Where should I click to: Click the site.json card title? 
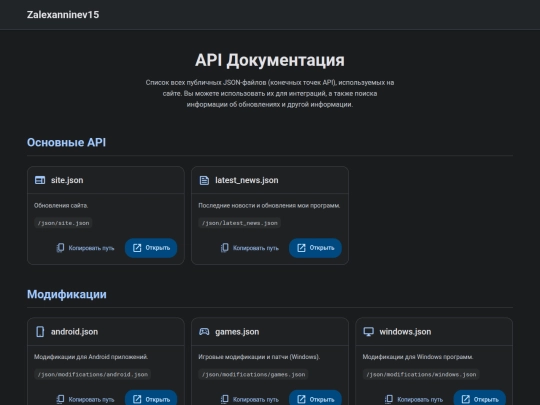[x=67, y=180]
